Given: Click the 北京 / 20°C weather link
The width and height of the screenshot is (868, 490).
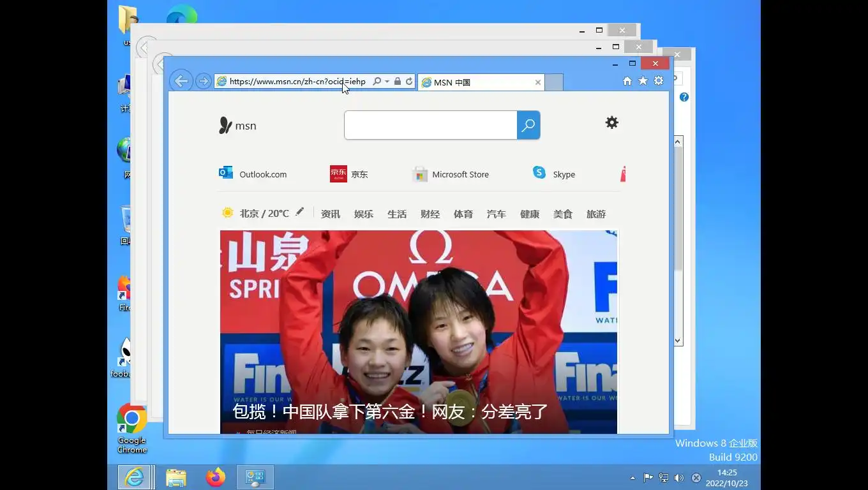Looking at the screenshot, I should point(264,214).
